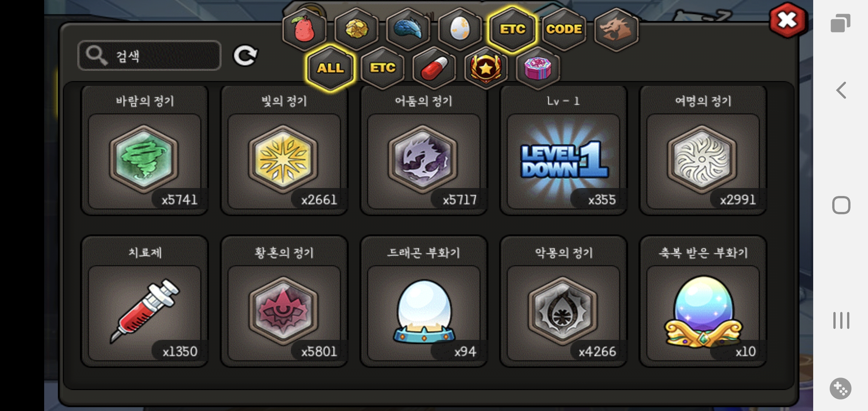The height and width of the screenshot is (411, 868).
Task: Open the golden nugget category tab
Action: click(356, 29)
